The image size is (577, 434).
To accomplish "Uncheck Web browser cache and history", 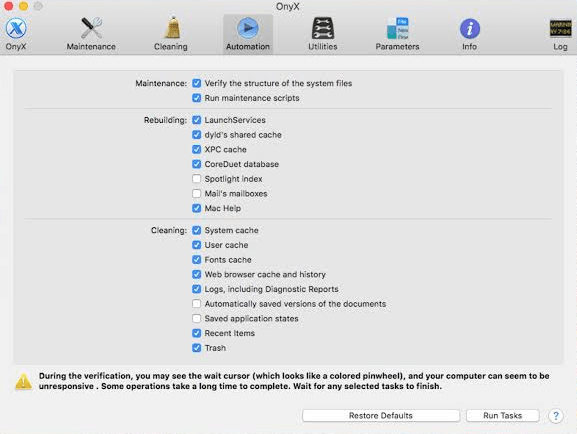I will 197,274.
